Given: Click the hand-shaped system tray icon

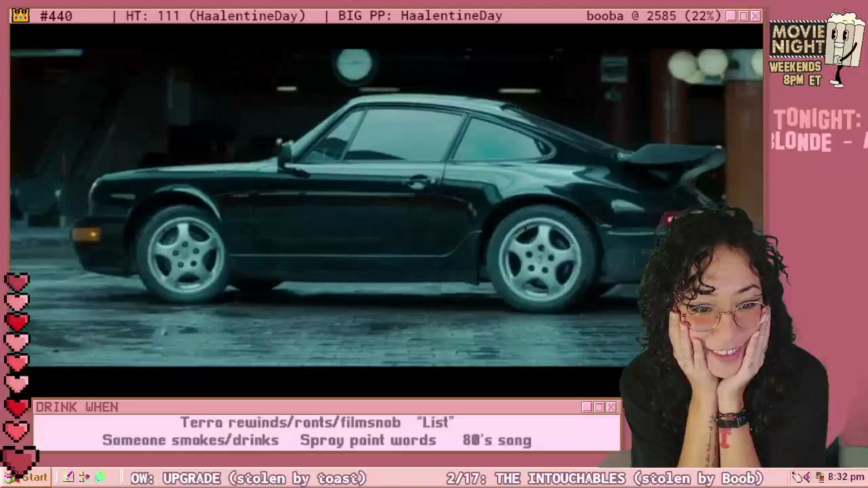Looking at the screenshot, I should [797, 477].
